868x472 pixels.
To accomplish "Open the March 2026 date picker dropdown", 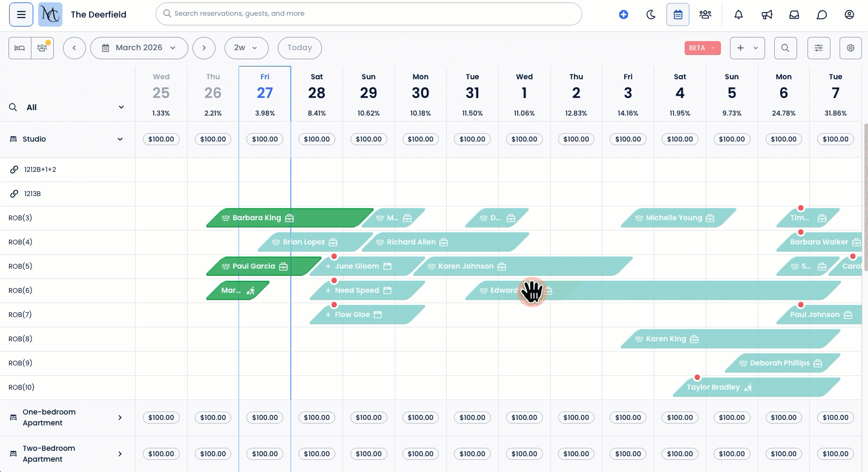I will click(x=139, y=48).
